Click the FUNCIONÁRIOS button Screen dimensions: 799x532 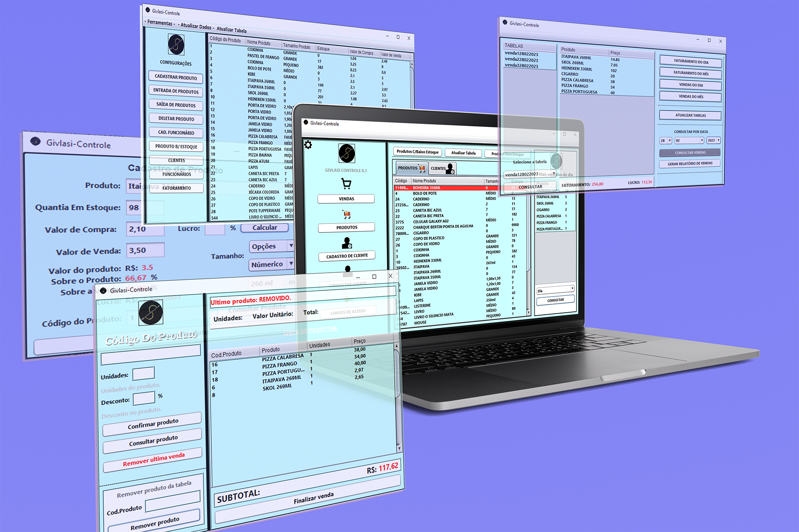(x=177, y=174)
